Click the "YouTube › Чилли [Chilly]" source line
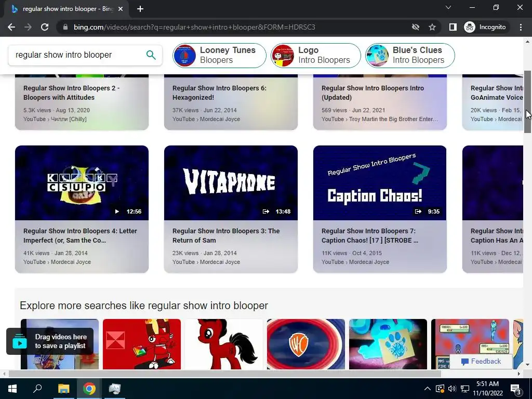Viewport: 532px width, 399px height. [55, 119]
